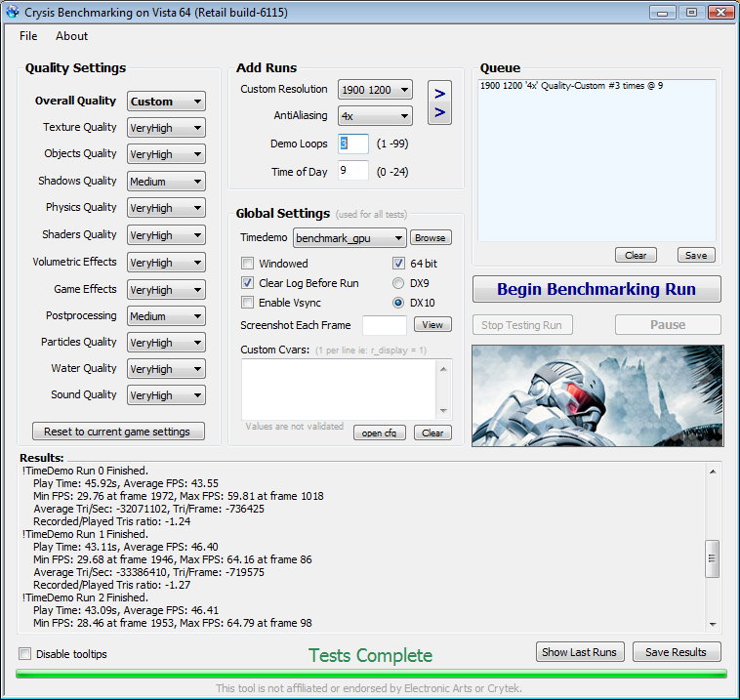Click the Pause button
Screen dimensions: 740x700
coord(668,325)
